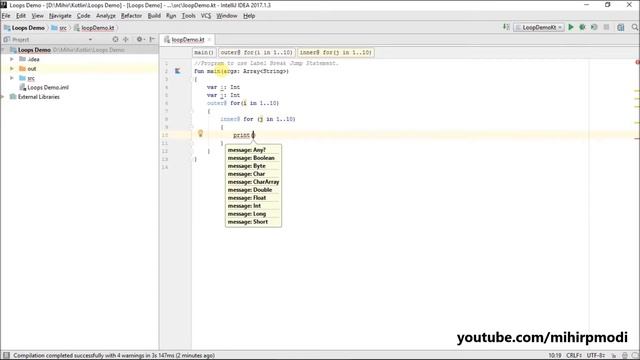Collapse all in Project panel

[x=126, y=39]
